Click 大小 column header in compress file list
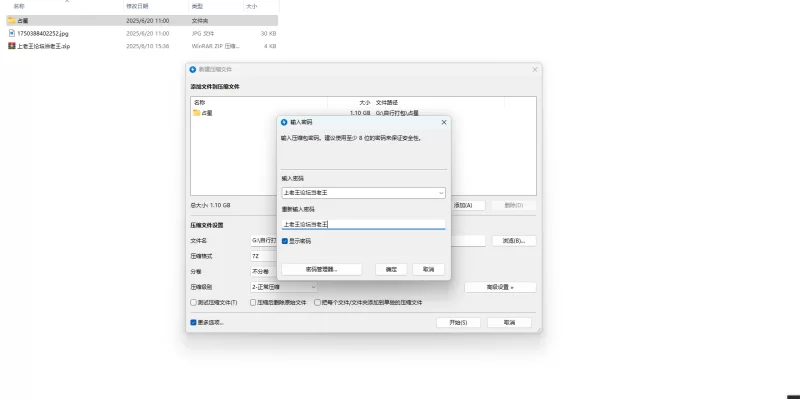800x399 pixels. pyautogui.click(x=365, y=103)
